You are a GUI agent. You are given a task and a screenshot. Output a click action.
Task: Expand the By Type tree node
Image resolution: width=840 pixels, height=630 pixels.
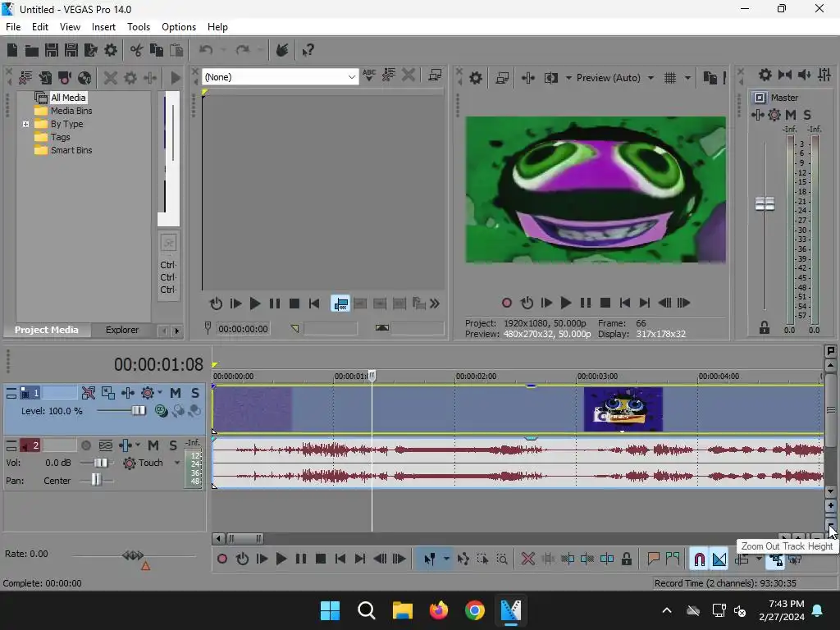tap(25, 125)
